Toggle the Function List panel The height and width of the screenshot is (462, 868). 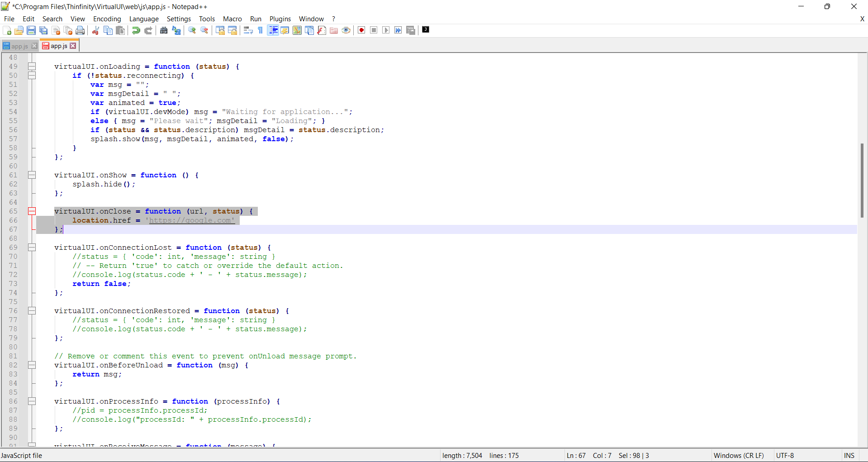pos(322,30)
